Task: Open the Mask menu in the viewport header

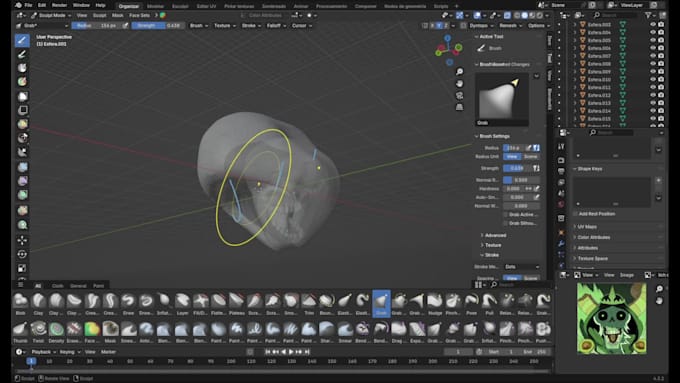Action: [118, 15]
